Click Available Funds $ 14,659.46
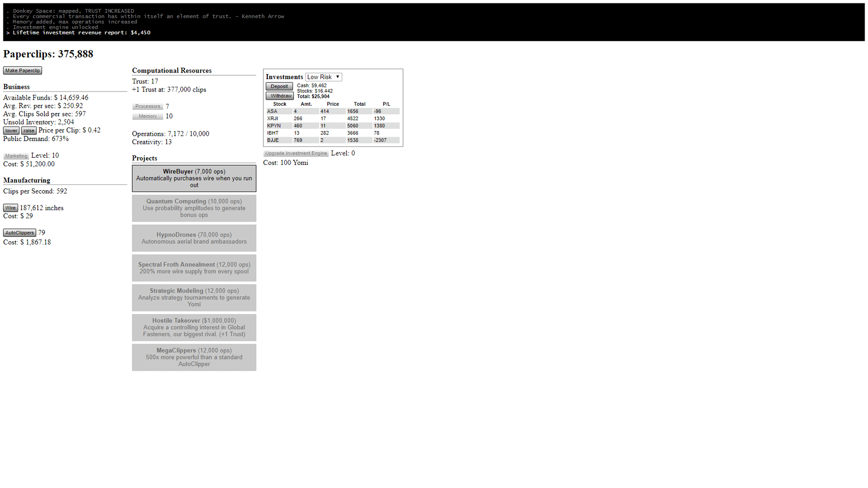 tap(46, 98)
